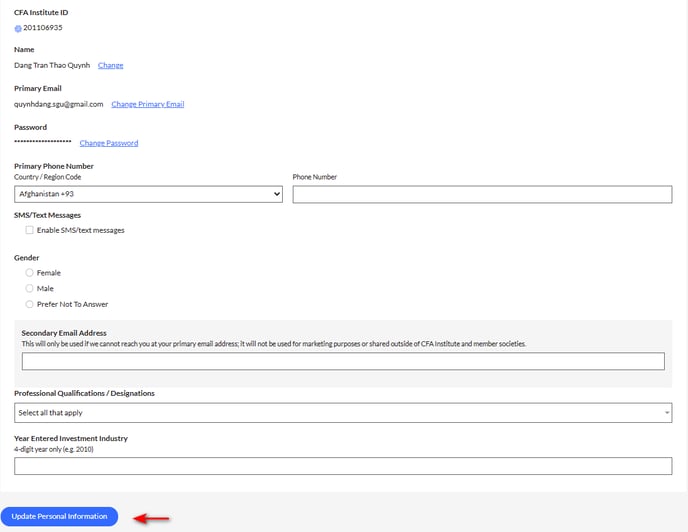Click the gmail.com primary email address text

pos(59,104)
